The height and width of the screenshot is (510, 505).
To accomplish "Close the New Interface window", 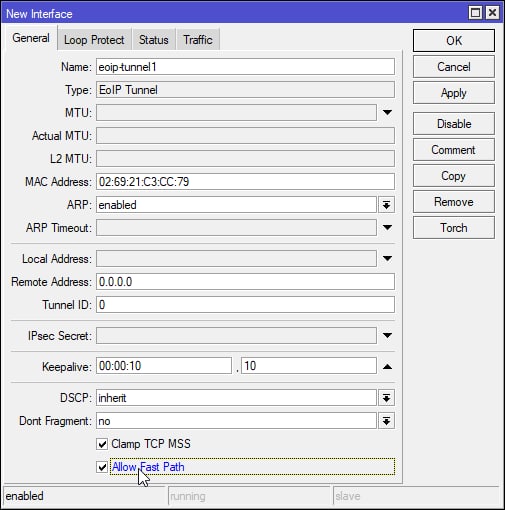I will (492, 13).
